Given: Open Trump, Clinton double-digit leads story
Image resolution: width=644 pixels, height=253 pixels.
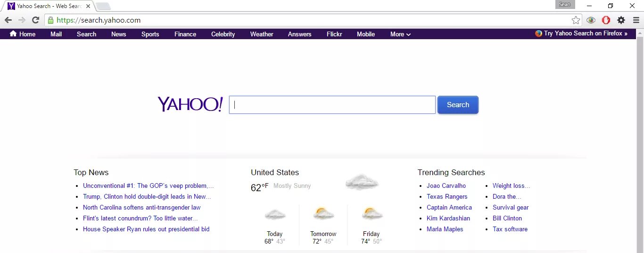Looking at the screenshot, I should (x=147, y=196).
